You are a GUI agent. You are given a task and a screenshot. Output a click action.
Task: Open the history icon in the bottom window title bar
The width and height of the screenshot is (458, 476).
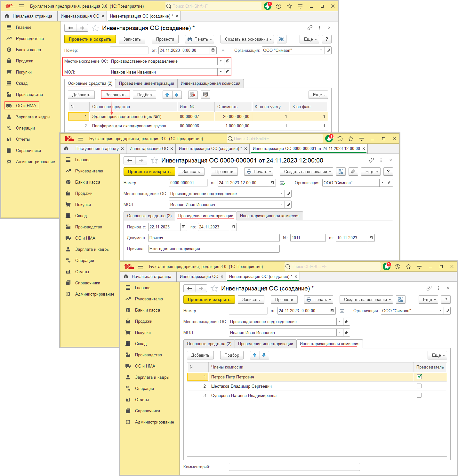tap(398, 266)
